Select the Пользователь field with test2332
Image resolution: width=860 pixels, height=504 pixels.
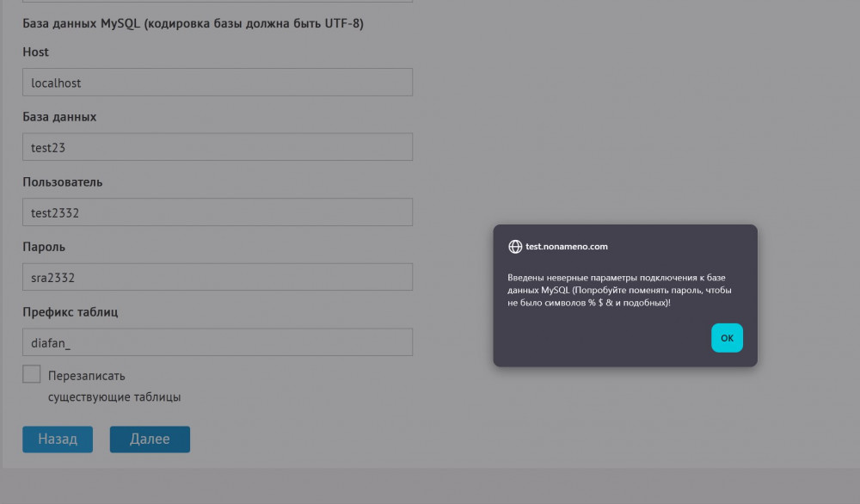coord(218,212)
